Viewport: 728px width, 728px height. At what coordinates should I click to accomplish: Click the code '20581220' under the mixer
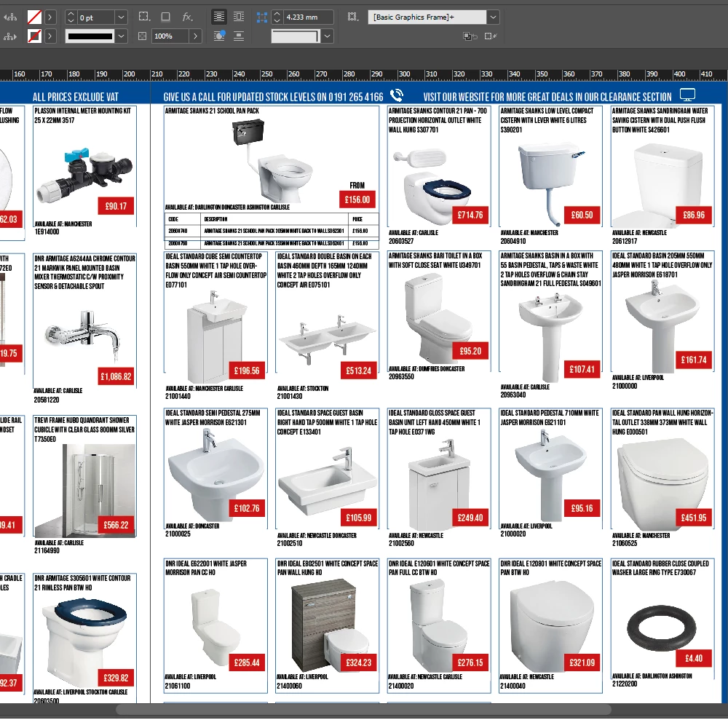click(x=47, y=400)
